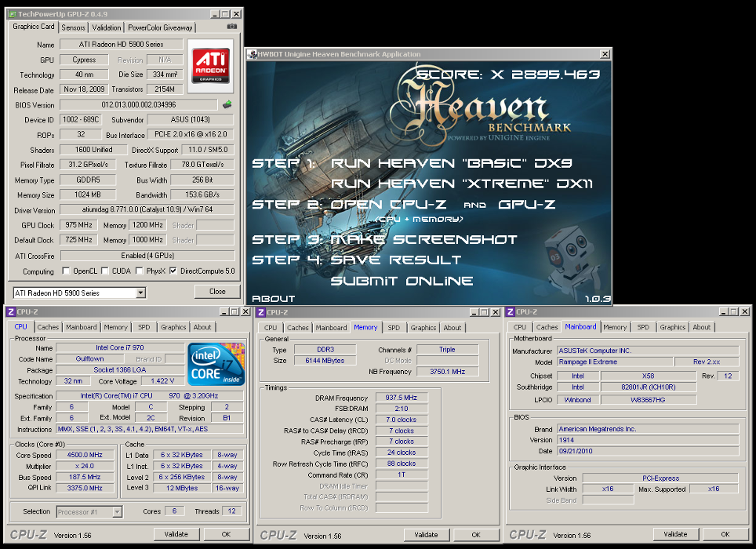Toggle the DirectCompute 5.0 checkbox
The image size is (756, 549).
click(x=173, y=271)
